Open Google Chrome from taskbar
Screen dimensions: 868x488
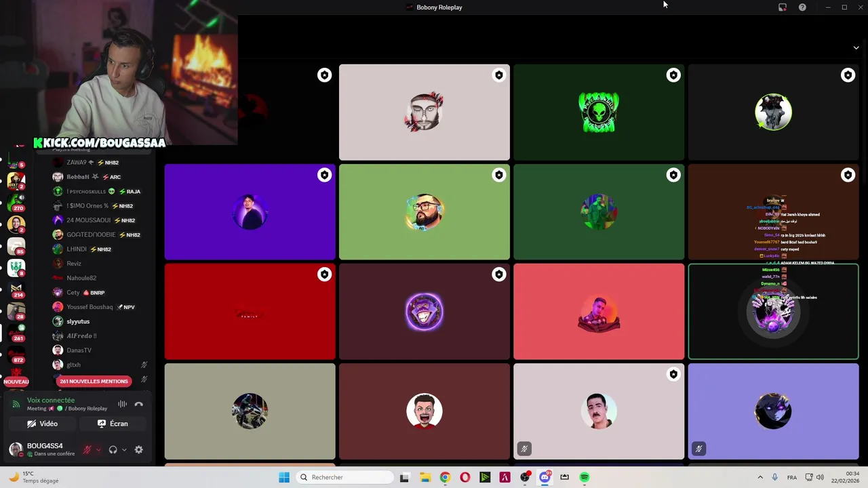[x=445, y=477]
